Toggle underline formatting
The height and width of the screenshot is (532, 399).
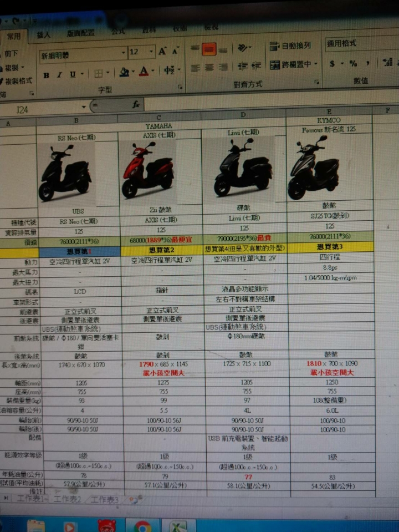(72, 74)
